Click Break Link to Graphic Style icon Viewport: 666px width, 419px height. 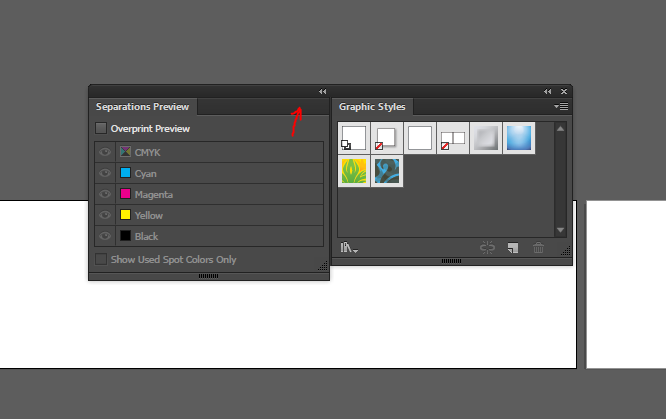tap(487, 247)
